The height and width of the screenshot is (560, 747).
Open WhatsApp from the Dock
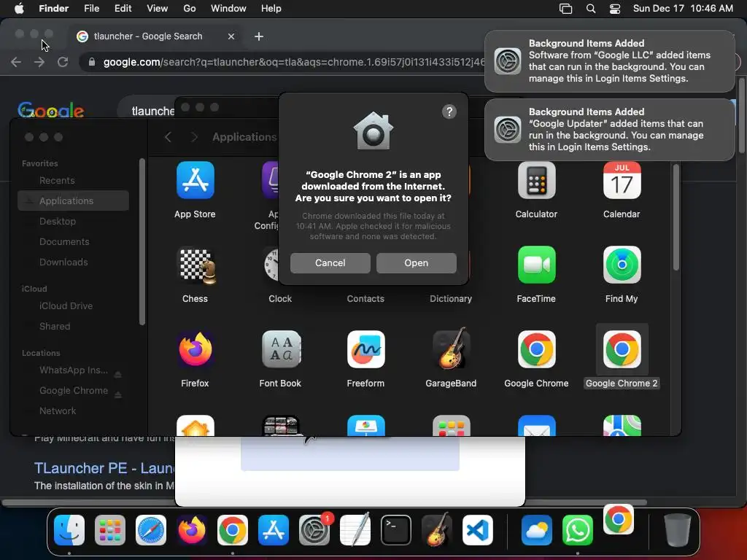pos(578,530)
